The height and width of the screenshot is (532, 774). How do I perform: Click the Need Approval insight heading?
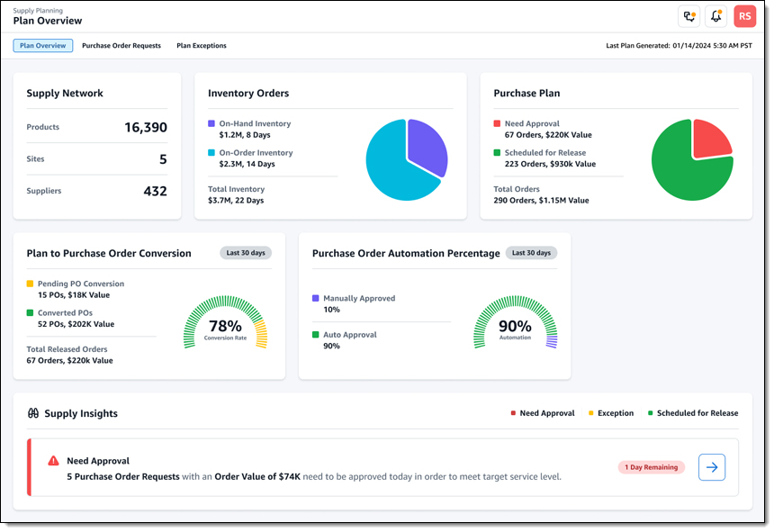pos(98,461)
